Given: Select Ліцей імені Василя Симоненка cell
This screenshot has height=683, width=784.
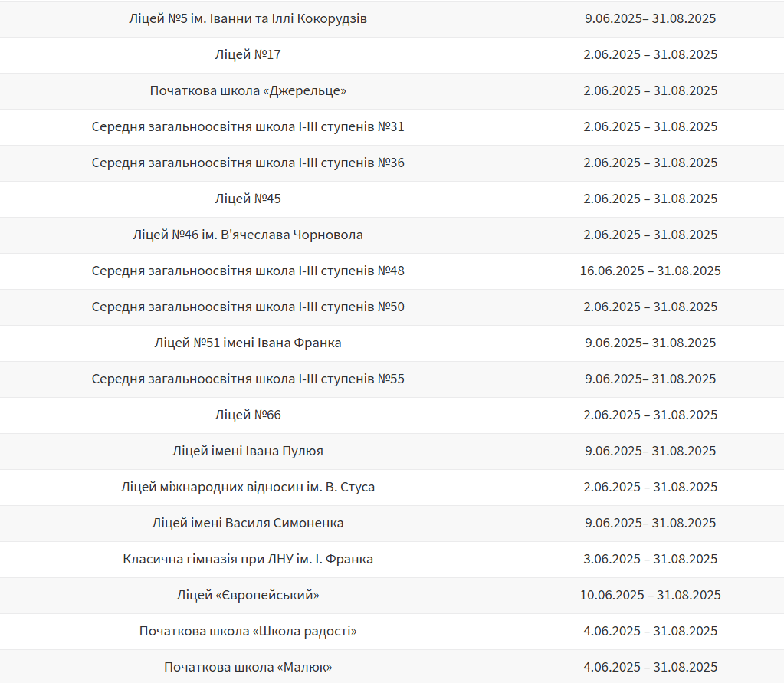Looking at the screenshot, I should tap(248, 523).
